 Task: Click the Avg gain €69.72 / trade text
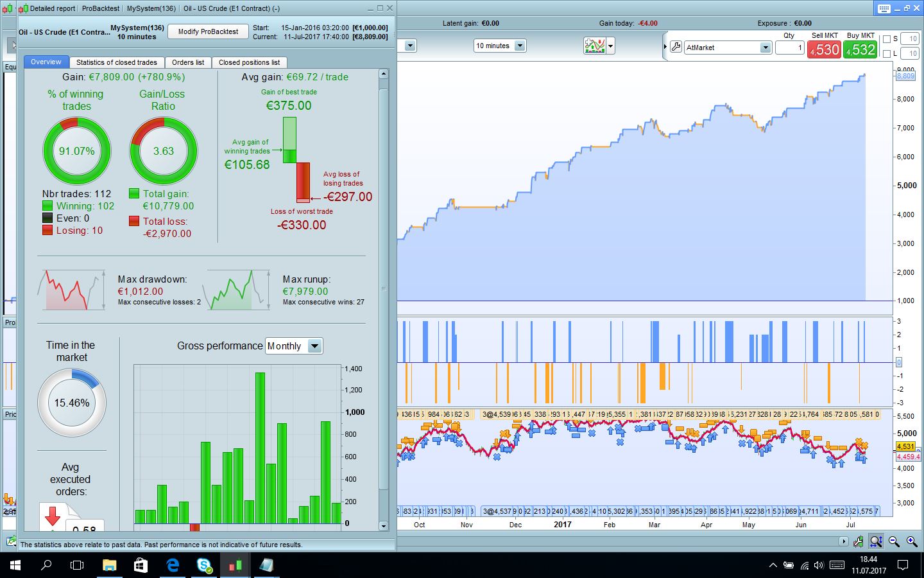(295, 77)
